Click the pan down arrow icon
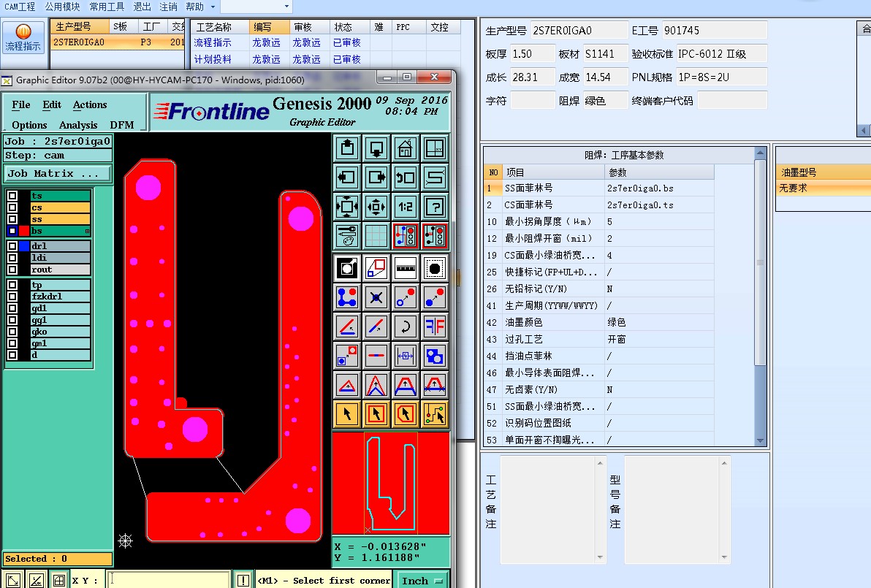 376,148
